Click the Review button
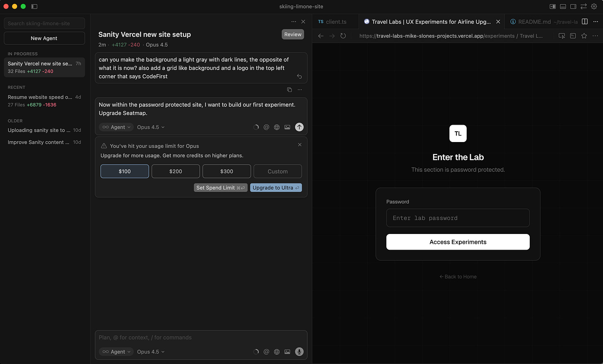 click(x=293, y=34)
